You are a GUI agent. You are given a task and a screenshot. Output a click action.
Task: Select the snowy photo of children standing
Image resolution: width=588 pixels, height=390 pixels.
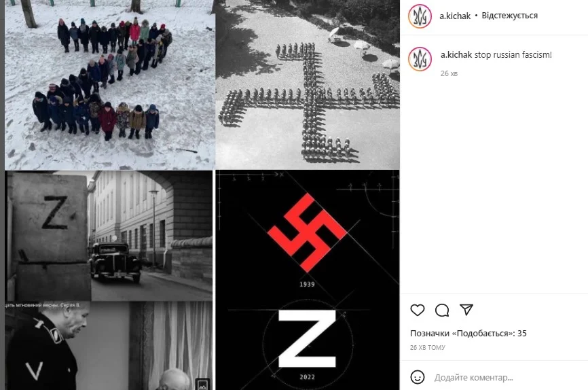tap(110, 84)
